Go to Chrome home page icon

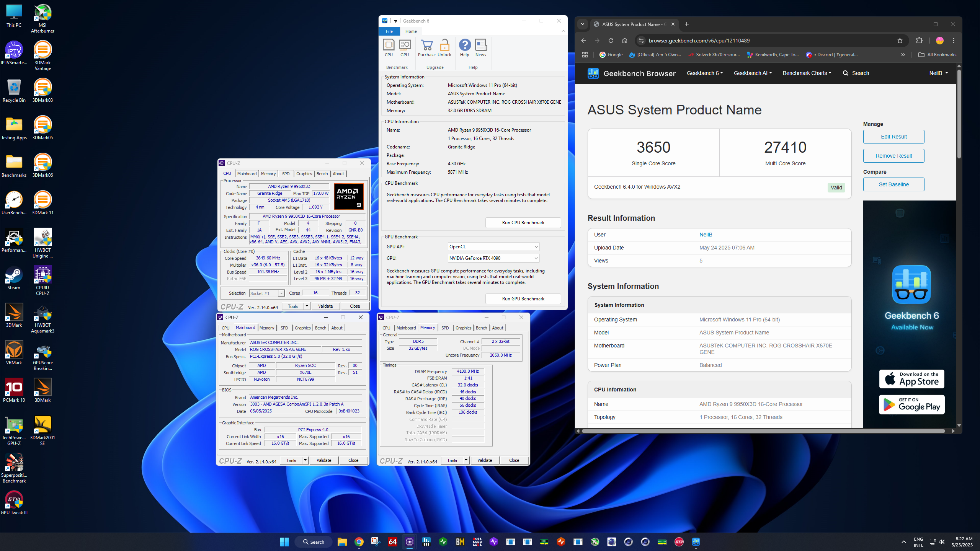pos(625,41)
